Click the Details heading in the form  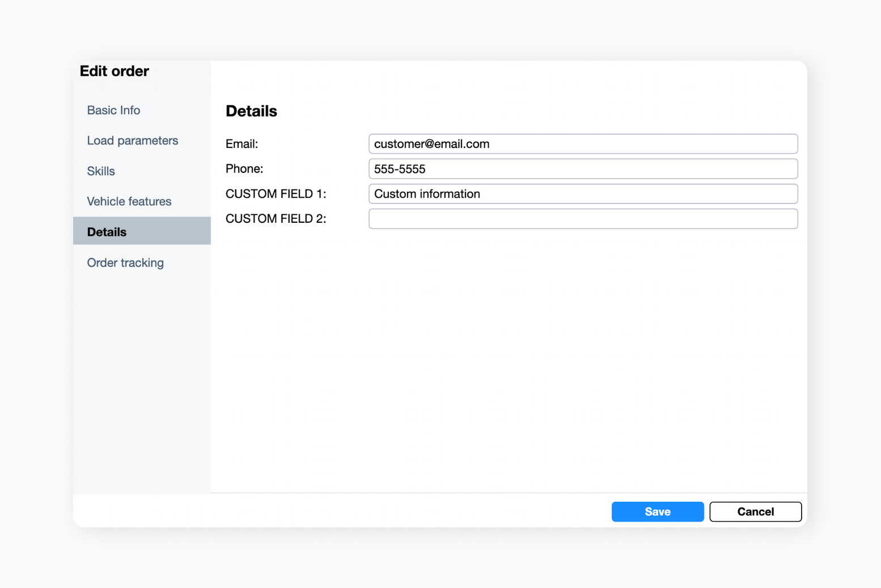coord(251,111)
